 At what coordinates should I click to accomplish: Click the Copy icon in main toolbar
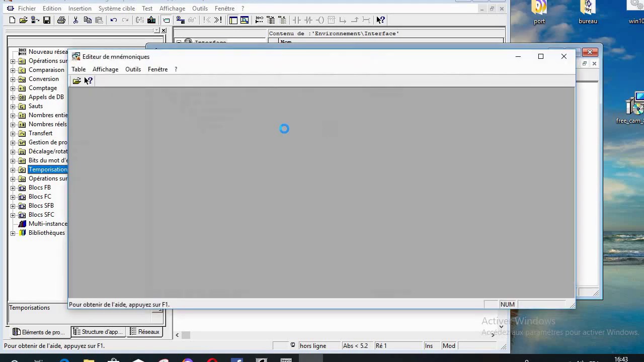point(88,20)
